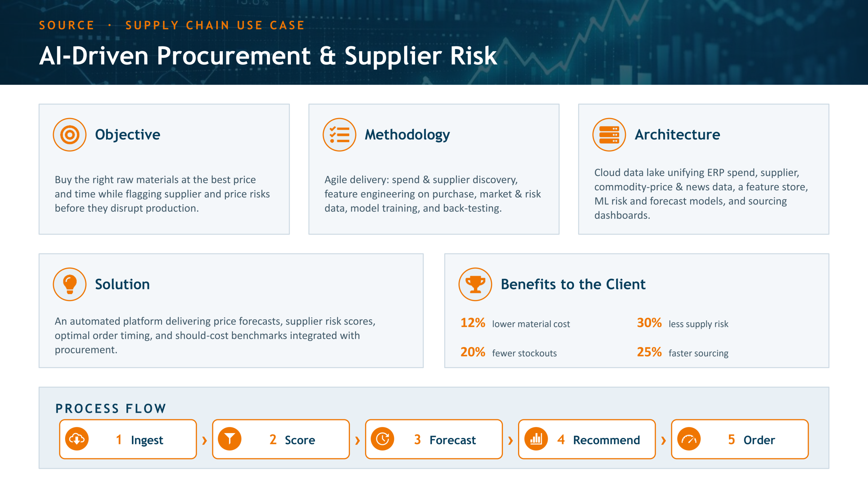Click the Ingest cloud download icon
The image size is (868, 488).
tap(77, 439)
